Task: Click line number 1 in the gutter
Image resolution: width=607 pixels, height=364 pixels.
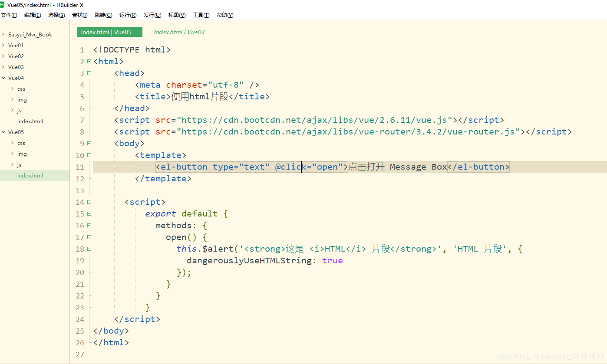Action: click(82, 50)
